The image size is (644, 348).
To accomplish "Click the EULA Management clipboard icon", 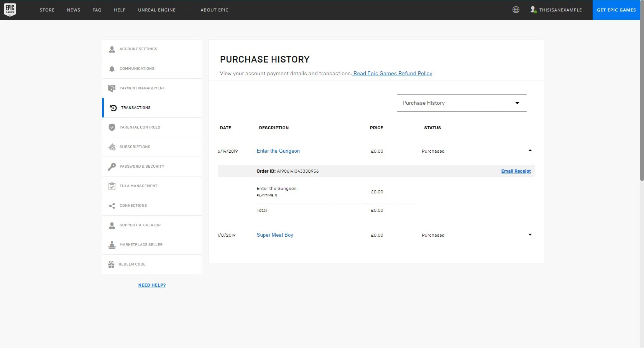I will pyautogui.click(x=112, y=186).
